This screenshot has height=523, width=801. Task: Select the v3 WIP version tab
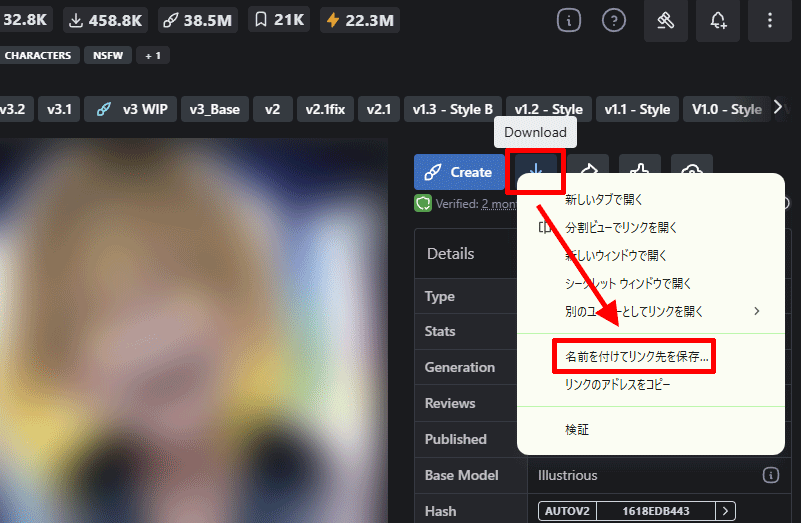point(130,109)
